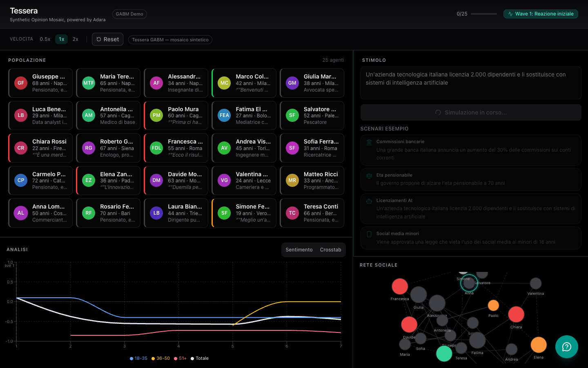This screenshot has width=588, height=368.
Task: Select the EZ avatar of Elena Zan...
Action: 89,180
